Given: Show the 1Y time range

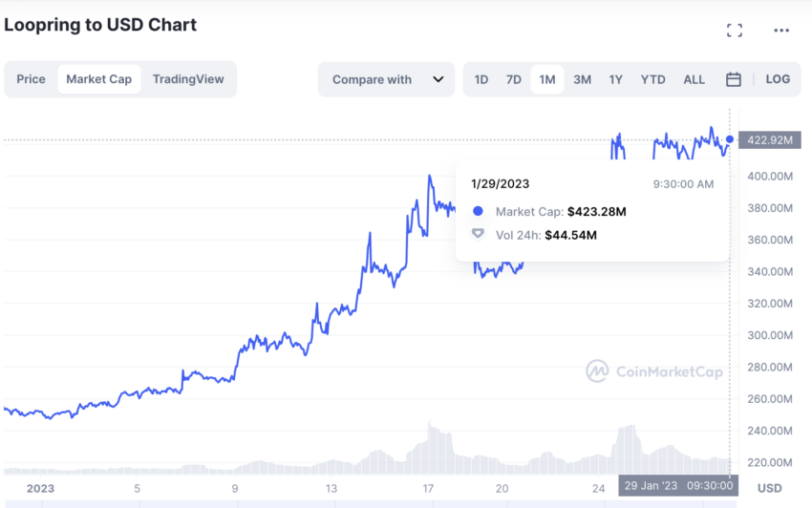Looking at the screenshot, I should click(615, 79).
